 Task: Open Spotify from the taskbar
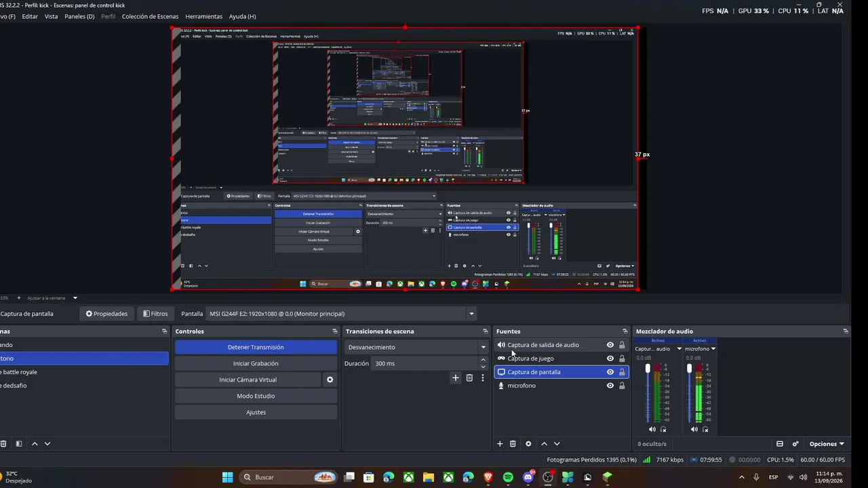click(x=508, y=477)
